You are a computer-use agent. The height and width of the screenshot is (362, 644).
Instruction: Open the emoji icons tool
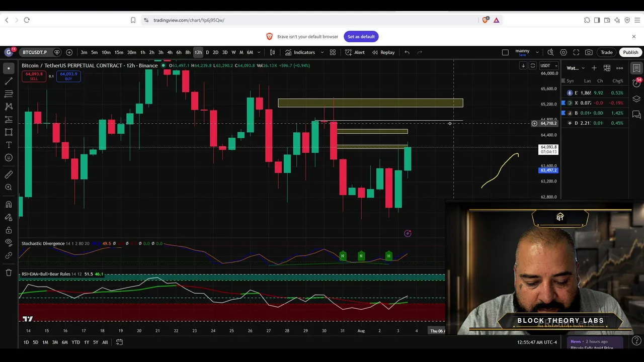pyautogui.click(x=9, y=158)
